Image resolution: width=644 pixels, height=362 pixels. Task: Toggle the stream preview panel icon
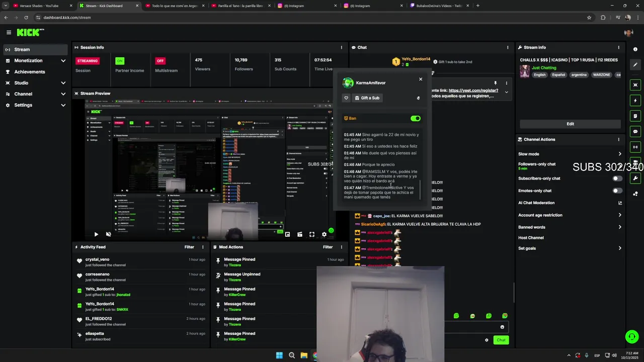[635, 85]
